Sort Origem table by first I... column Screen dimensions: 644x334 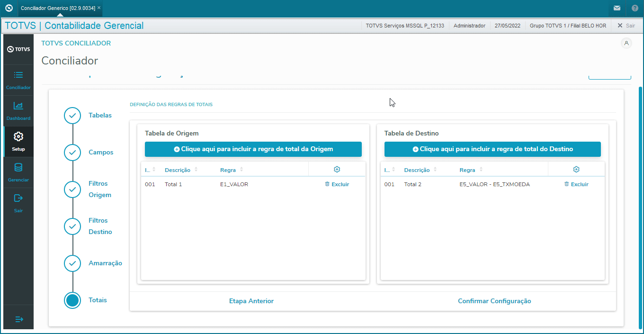coord(154,170)
